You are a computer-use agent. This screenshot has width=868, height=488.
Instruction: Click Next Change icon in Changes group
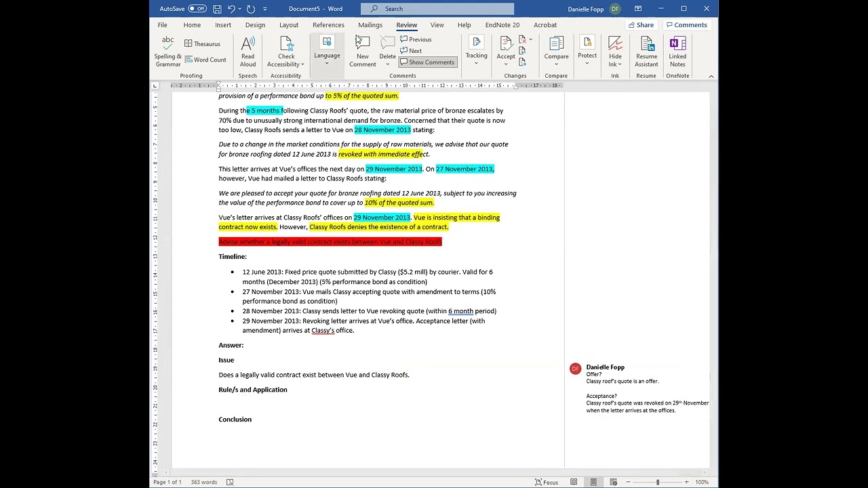click(x=522, y=62)
